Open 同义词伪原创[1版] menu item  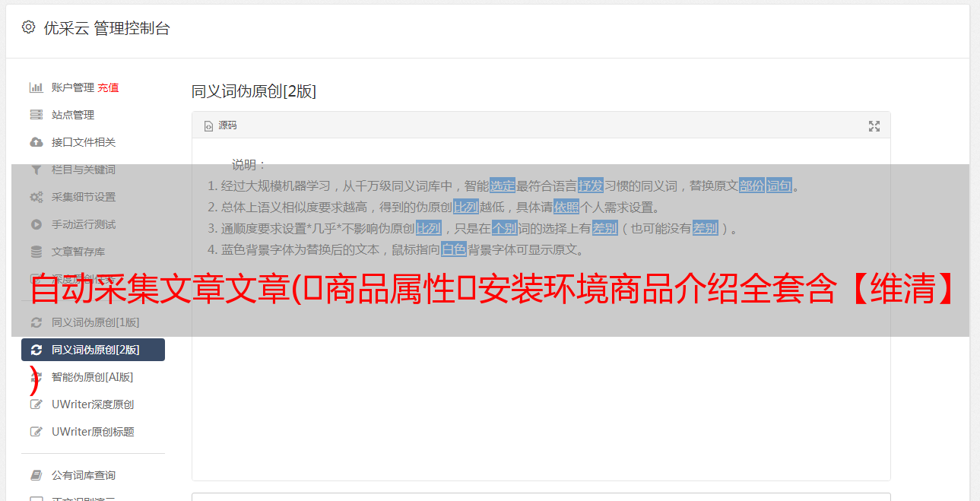point(93,322)
